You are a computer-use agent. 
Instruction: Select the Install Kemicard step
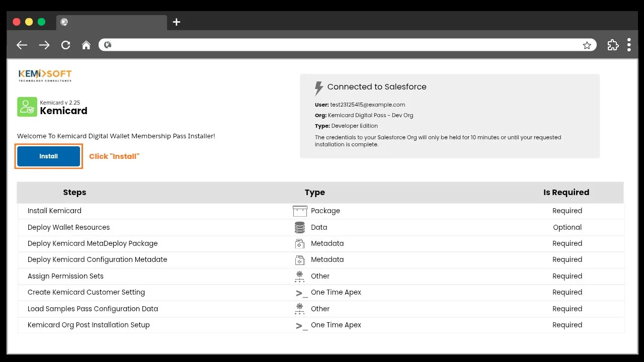(54, 211)
